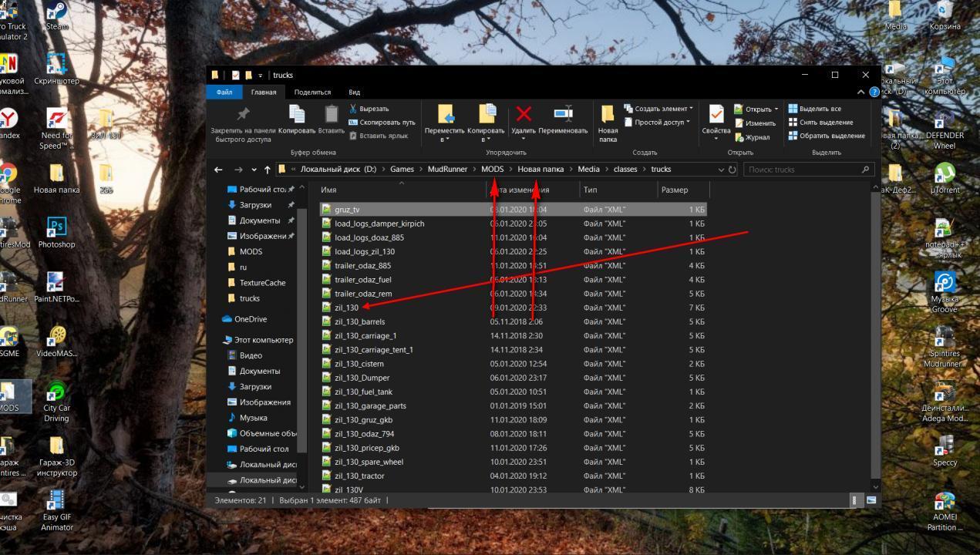Go up one folder with the up arrow
980x555 pixels.
(267, 170)
